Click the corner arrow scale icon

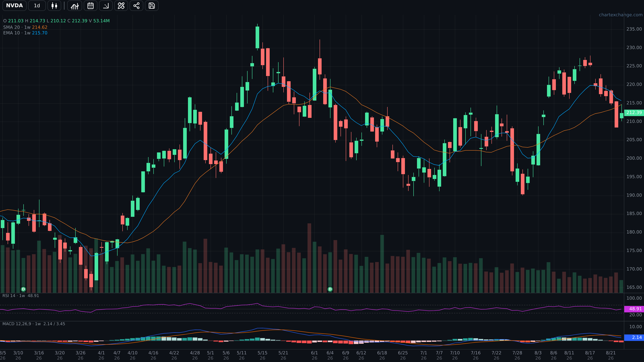pos(106,5)
